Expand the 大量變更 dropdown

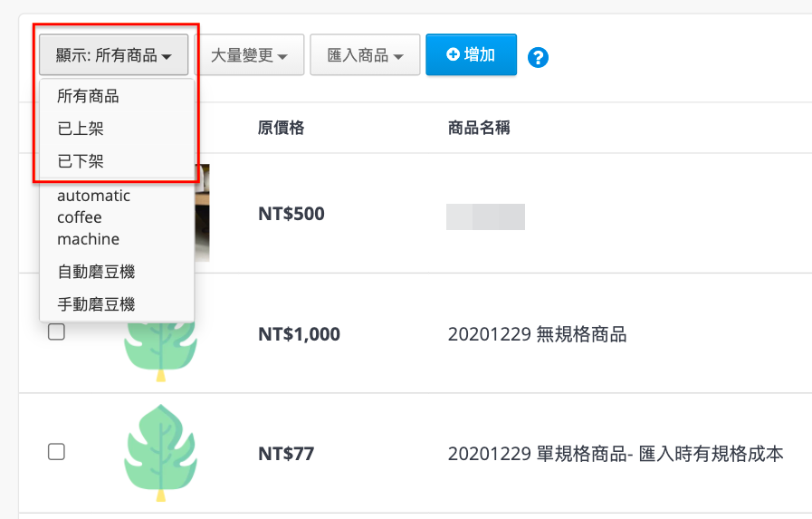[249, 55]
